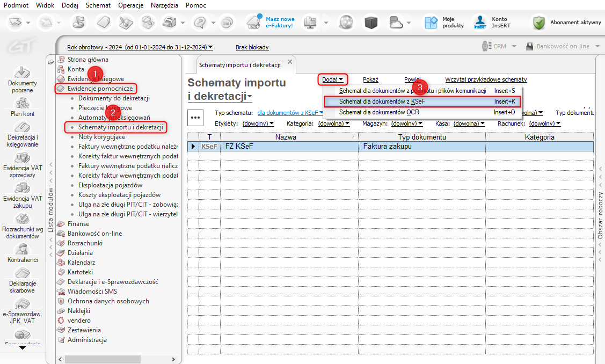
Task: Click the Kontrahenci sidebar icon
Action: point(22,250)
